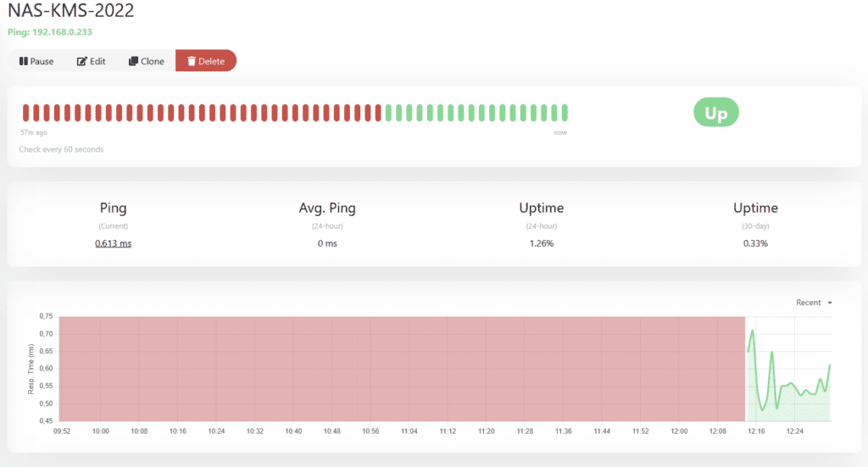Click the Avg. Ping 0 ms value
Screen dimensions: 868x467
pyautogui.click(x=326, y=243)
